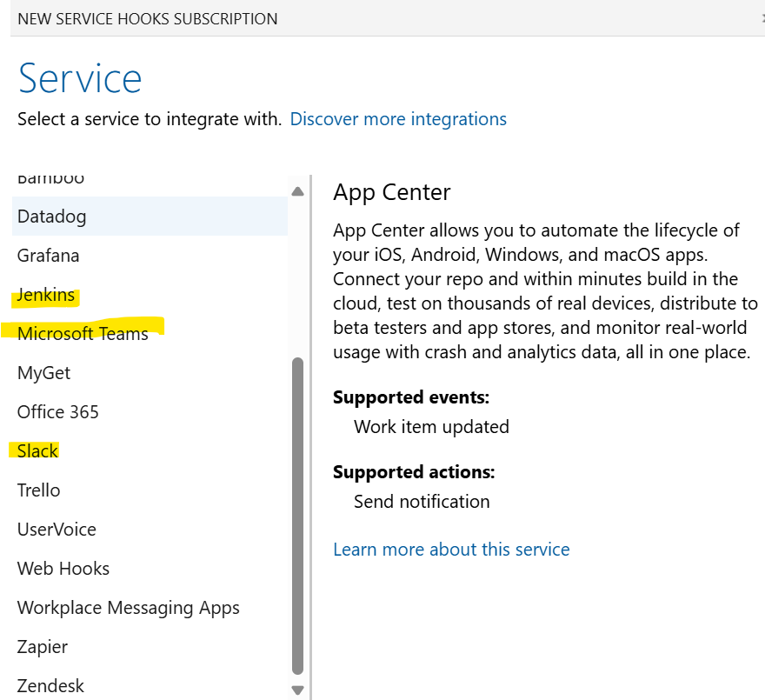The image size is (765, 700).
Task: Click the scroll up arrow of service list
Action: [x=297, y=191]
